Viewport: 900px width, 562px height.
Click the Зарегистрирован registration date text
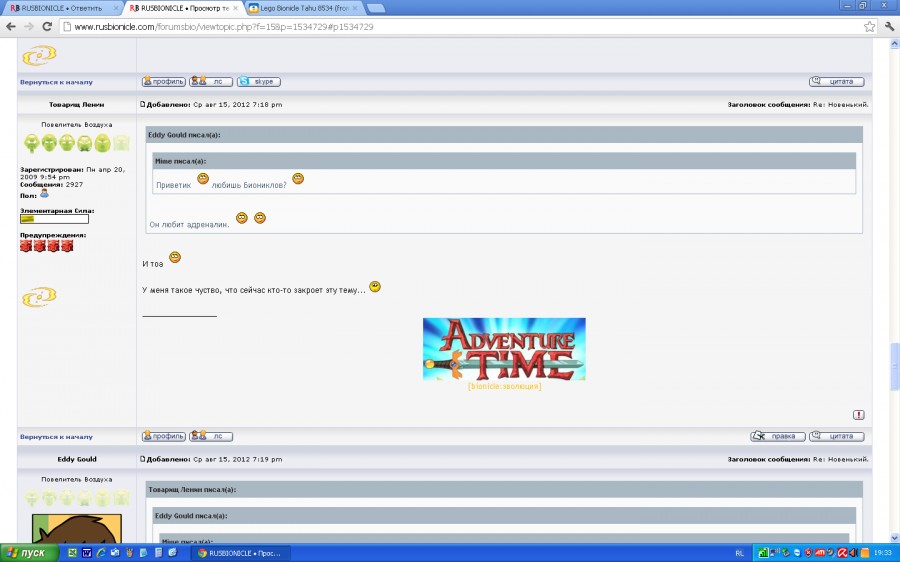[x=73, y=173]
